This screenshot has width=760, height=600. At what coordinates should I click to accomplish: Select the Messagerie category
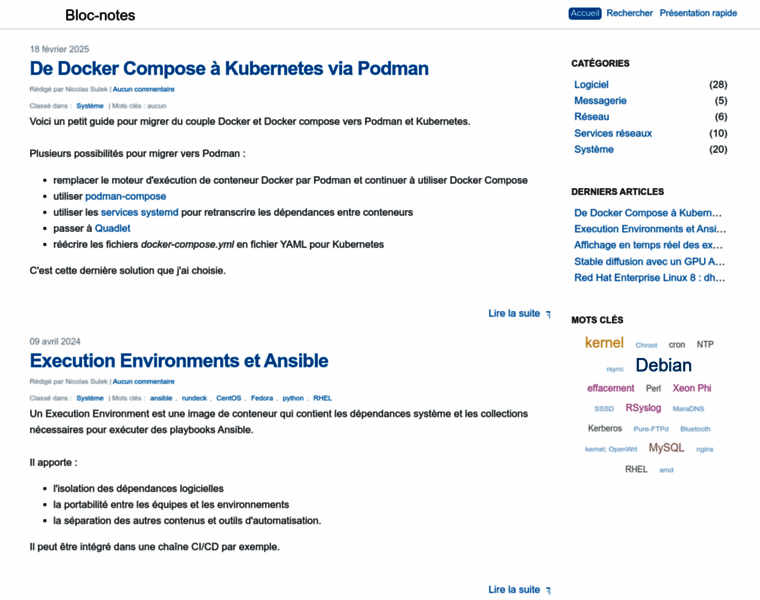600,101
